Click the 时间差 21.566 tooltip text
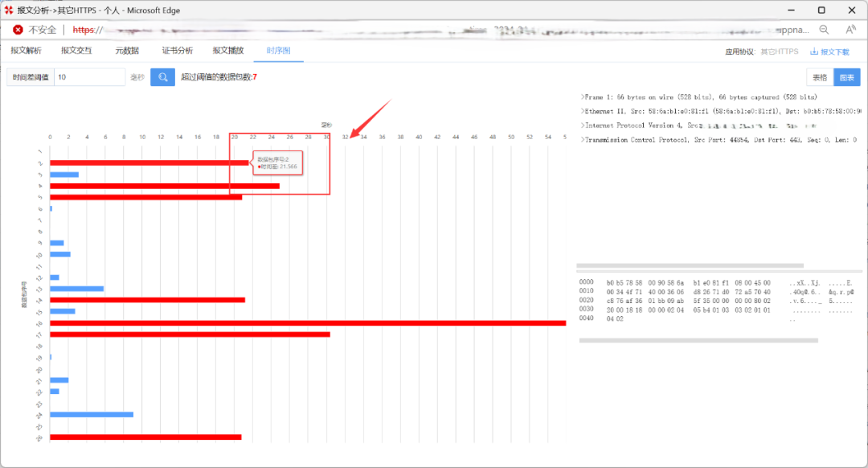The height and width of the screenshot is (468, 868). click(x=278, y=166)
